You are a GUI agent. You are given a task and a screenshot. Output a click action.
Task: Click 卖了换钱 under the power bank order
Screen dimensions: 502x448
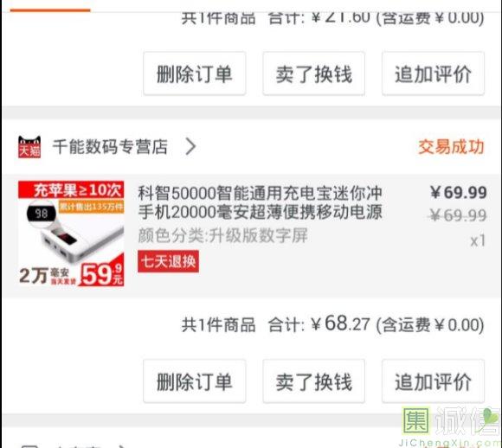click(x=313, y=381)
